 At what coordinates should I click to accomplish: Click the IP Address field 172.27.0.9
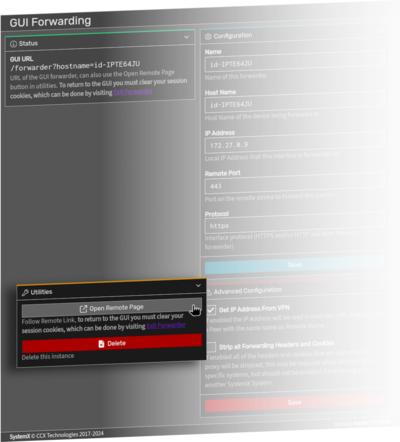point(294,143)
